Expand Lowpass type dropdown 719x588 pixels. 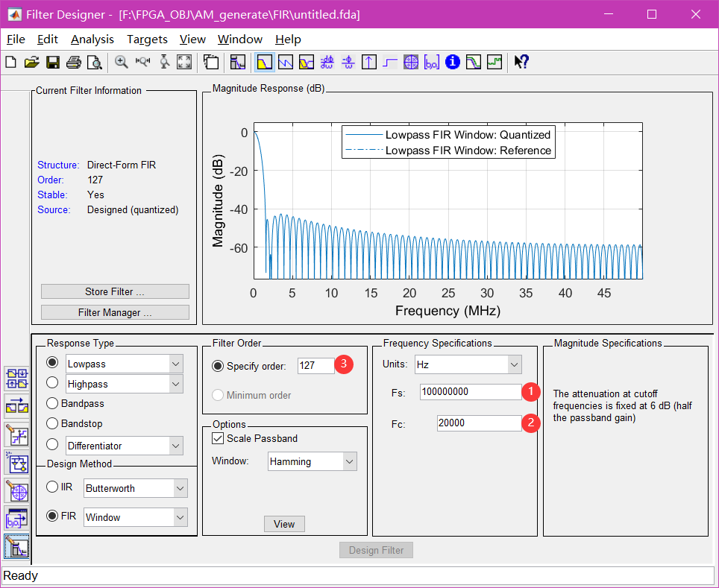pyautogui.click(x=175, y=364)
